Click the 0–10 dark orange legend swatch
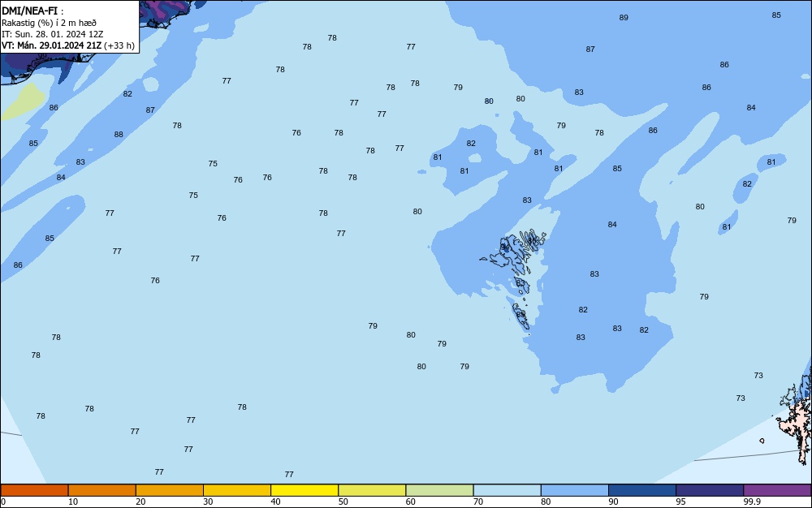The image size is (812, 508). click(x=34, y=490)
